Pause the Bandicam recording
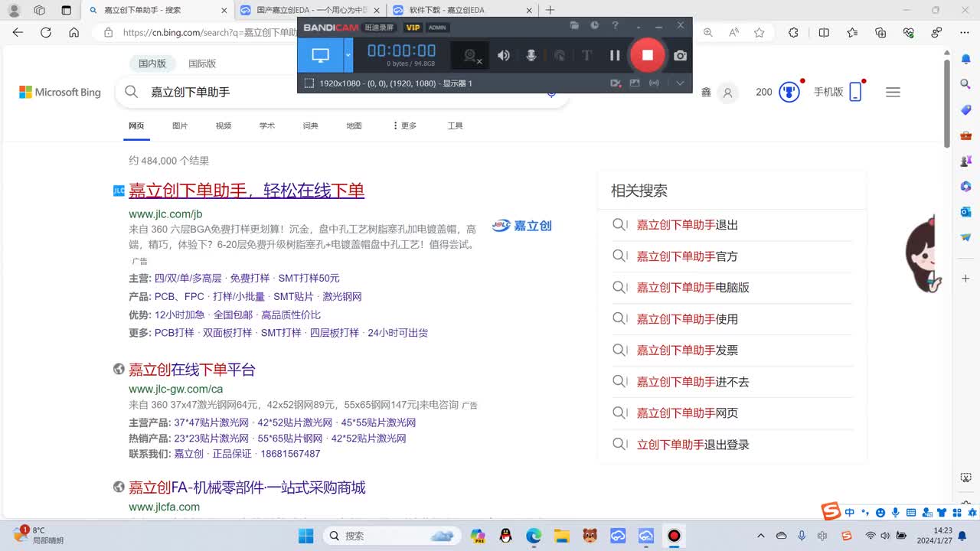 (614, 55)
